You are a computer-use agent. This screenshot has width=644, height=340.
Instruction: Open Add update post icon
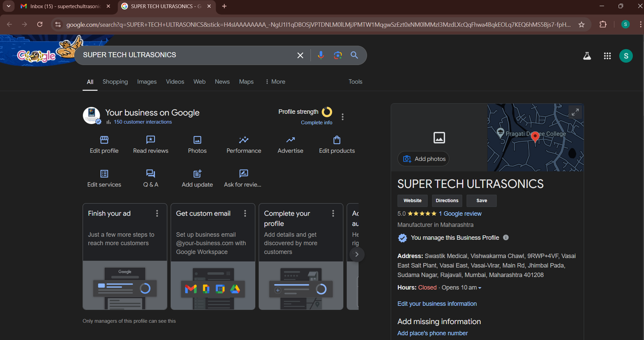(x=197, y=173)
